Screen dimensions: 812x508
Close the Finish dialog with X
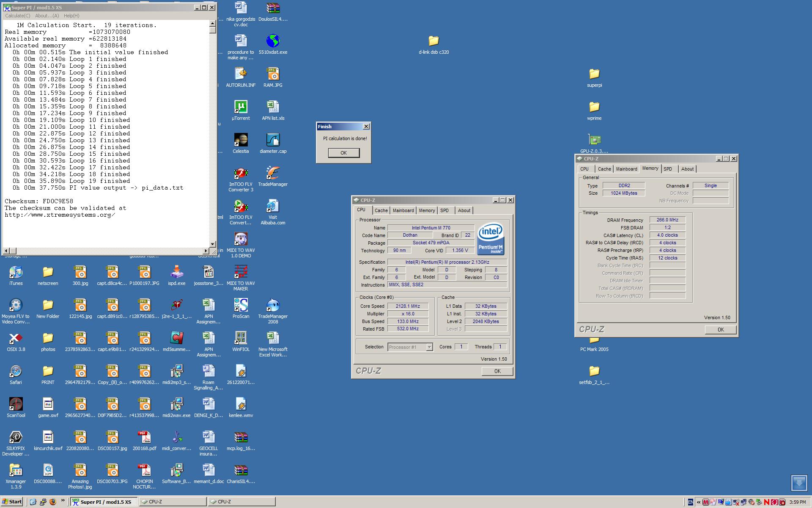[366, 127]
